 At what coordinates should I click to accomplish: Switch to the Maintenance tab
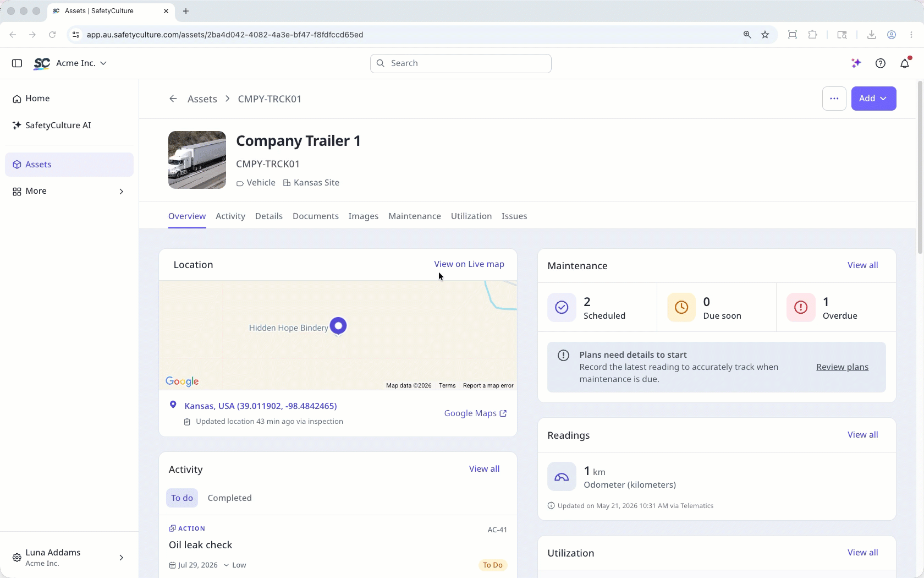(x=415, y=216)
